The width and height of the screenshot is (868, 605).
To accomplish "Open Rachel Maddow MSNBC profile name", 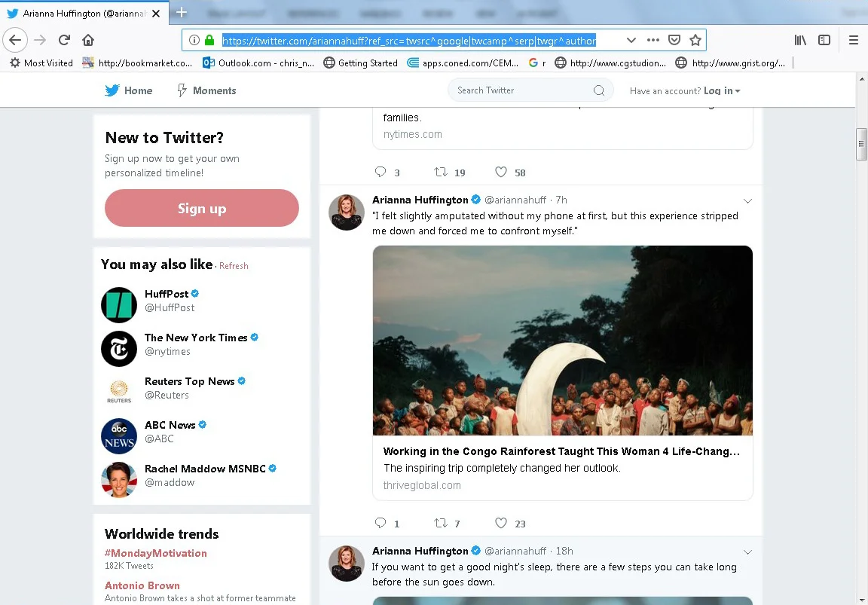I will click(x=206, y=469).
